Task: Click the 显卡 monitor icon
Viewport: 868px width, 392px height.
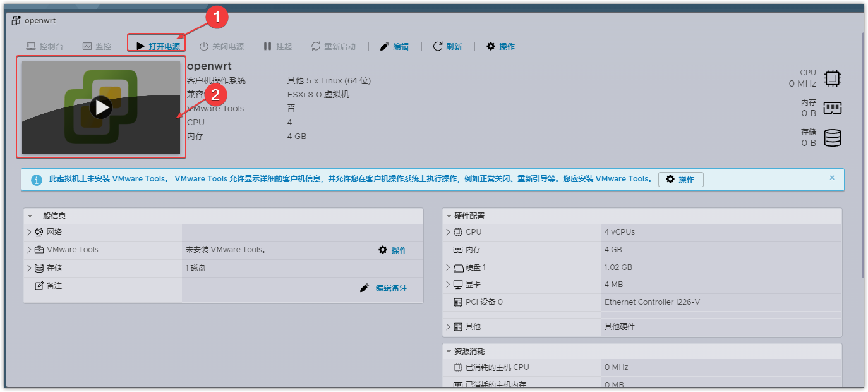Action: (x=458, y=285)
